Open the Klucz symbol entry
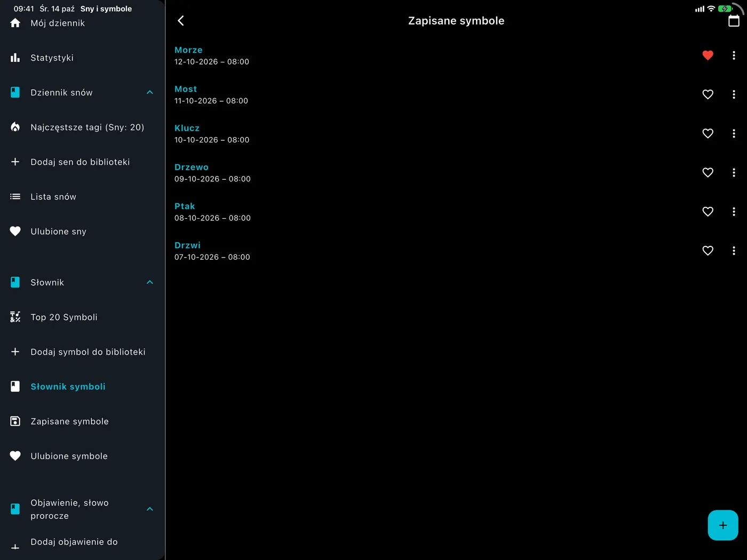Image resolution: width=747 pixels, height=560 pixels. (x=432, y=133)
